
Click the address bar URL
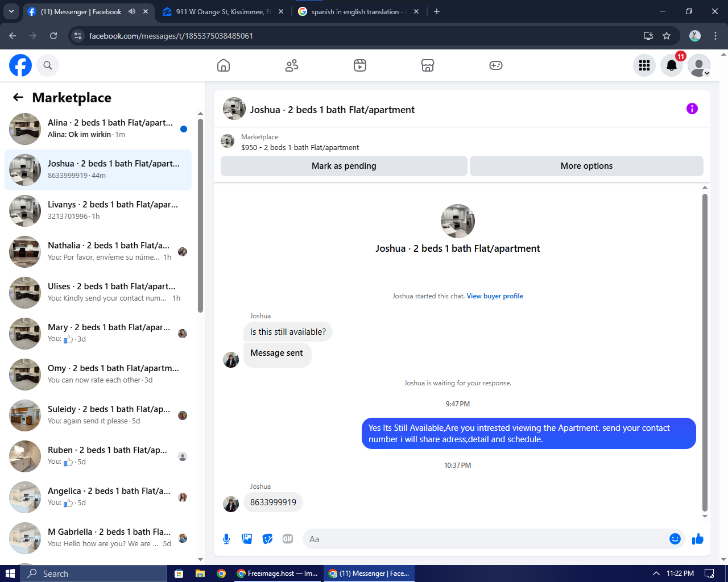tap(171, 36)
